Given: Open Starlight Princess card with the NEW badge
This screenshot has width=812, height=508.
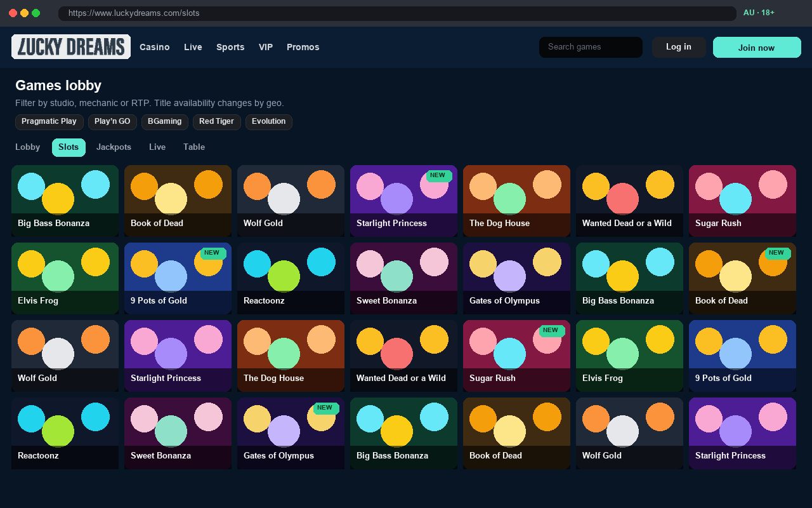Looking at the screenshot, I should coord(403,201).
